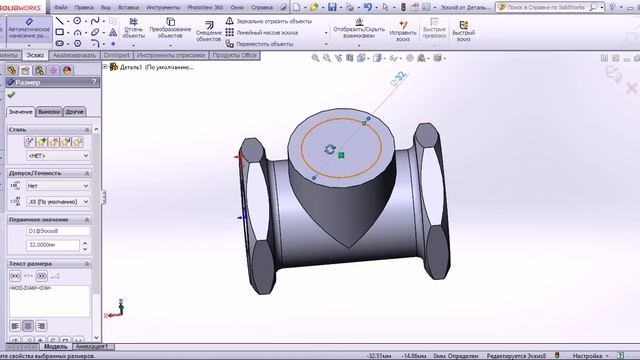Click help question mark in Размер panel
Image resolution: width=640 pixels, height=360 pixels.
click(94, 82)
